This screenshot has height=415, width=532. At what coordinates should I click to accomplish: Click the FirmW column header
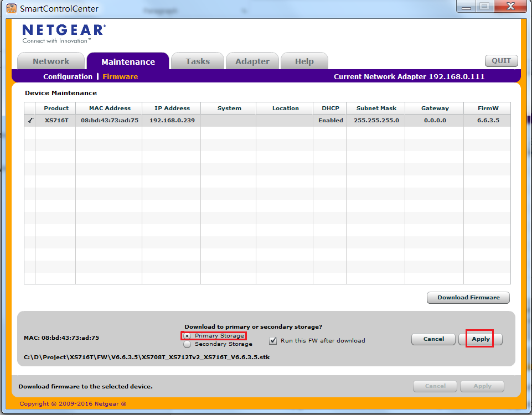coord(488,108)
